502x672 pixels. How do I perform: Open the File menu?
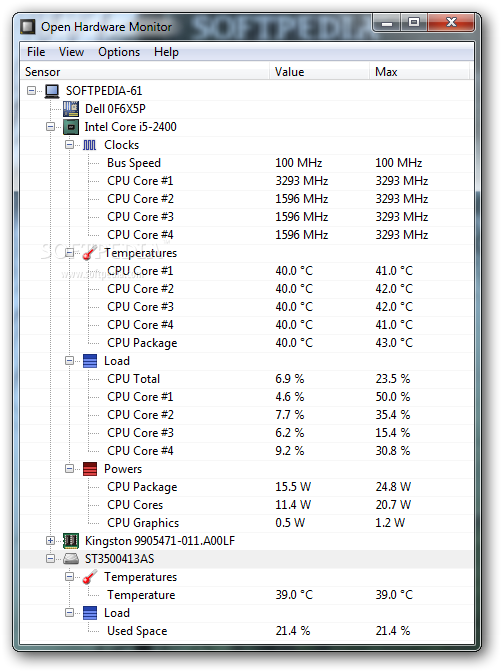coord(36,52)
